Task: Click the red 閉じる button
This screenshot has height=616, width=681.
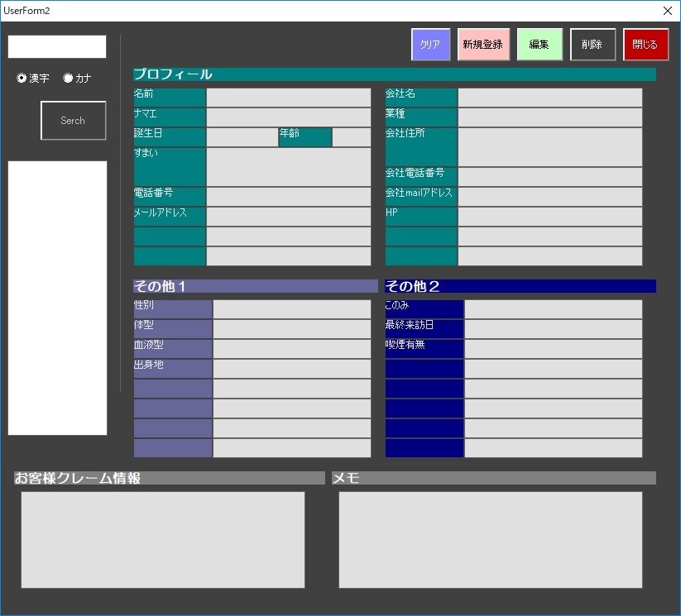Action: tap(645, 45)
